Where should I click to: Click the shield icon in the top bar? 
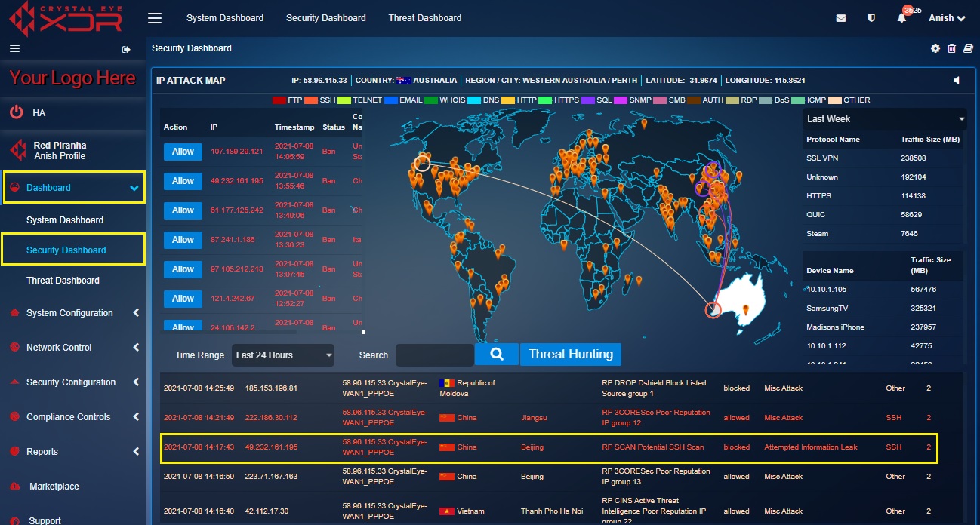click(x=871, y=18)
